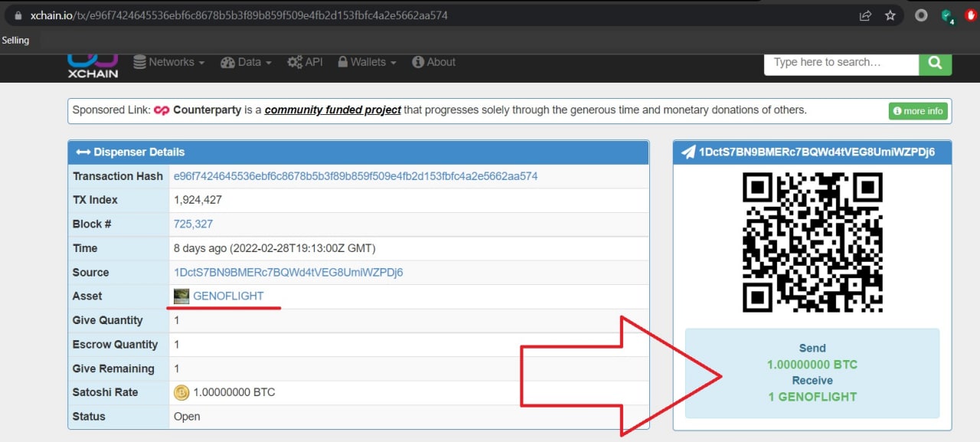Click the Escrow Quantity label
The image size is (980, 442).
point(115,345)
